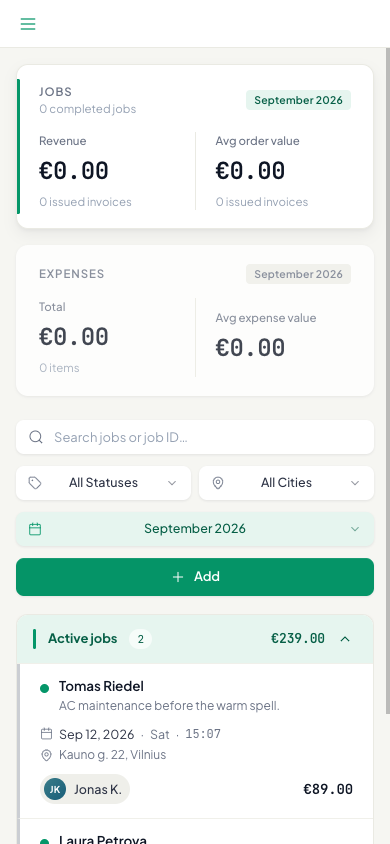Click the plus icon on Add button

(x=178, y=576)
